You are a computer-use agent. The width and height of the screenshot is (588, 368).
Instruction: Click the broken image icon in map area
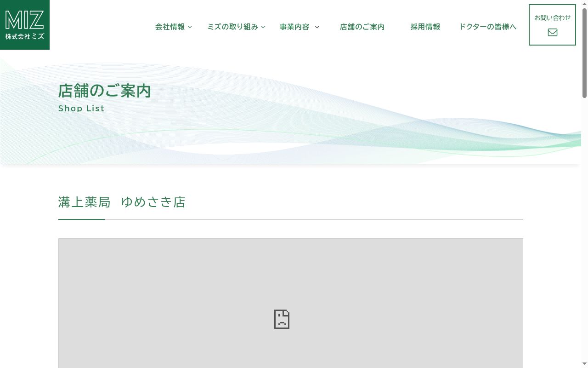(282, 319)
